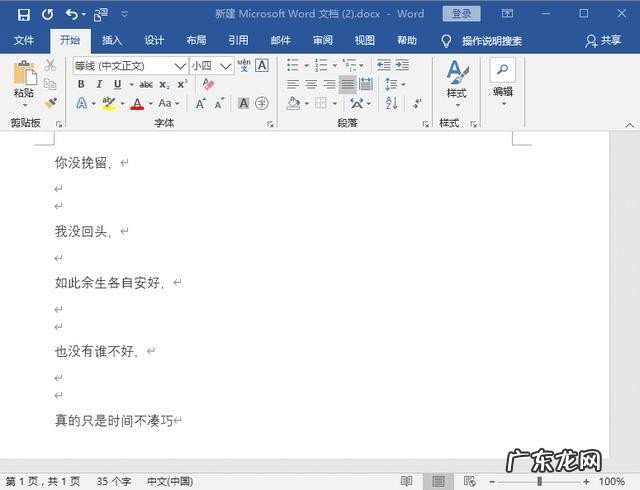640x490 pixels.
Task: Open the File (文件) tab
Action: (24, 40)
